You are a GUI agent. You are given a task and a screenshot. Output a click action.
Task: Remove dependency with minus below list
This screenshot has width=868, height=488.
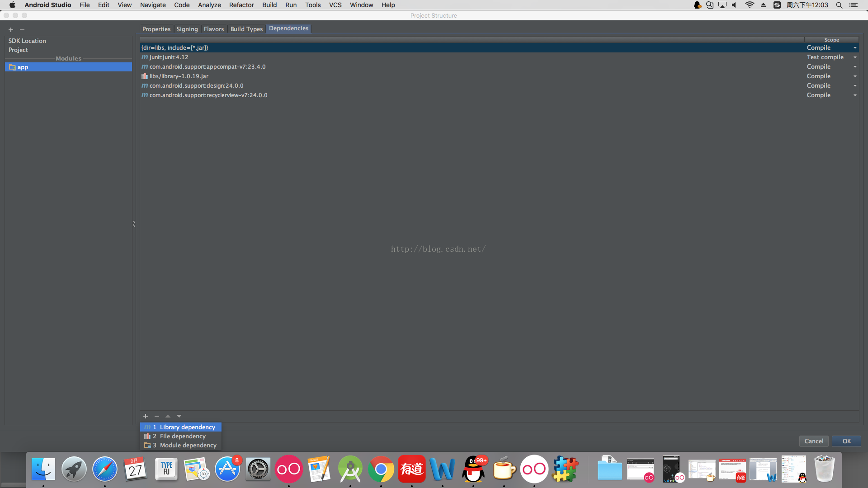tap(157, 416)
